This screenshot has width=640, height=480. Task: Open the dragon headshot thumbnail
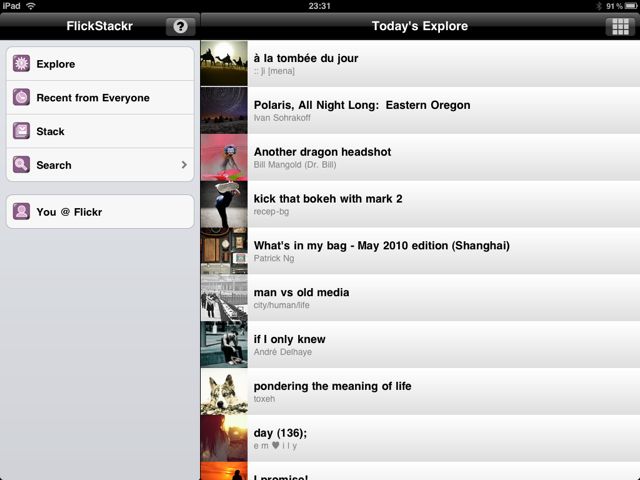click(224, 157)
